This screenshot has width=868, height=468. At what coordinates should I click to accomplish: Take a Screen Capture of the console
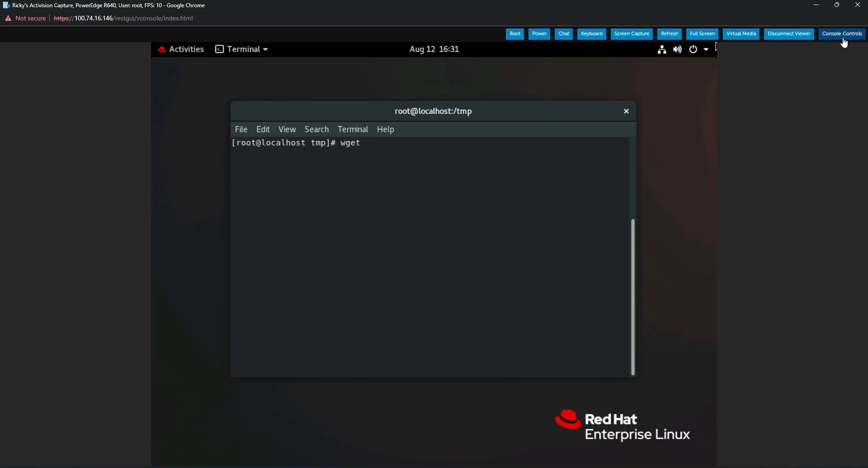pyautogui.click(x=631, y=34)
